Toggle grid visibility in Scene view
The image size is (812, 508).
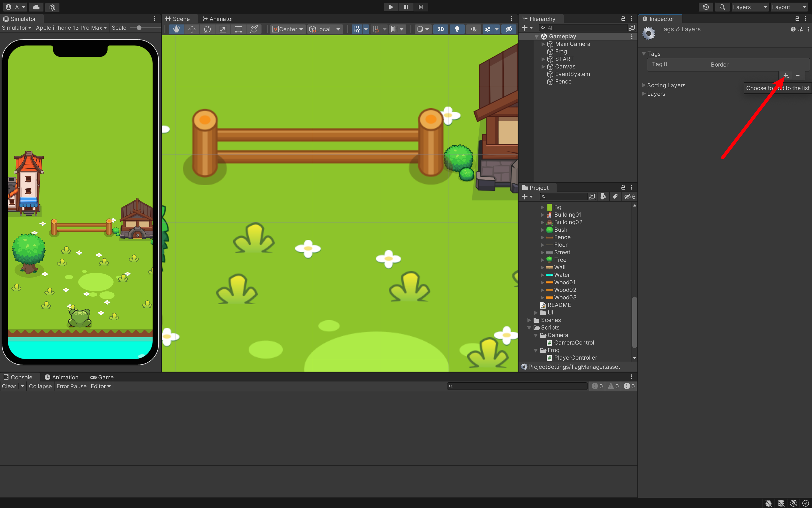(x=357, y=29)
